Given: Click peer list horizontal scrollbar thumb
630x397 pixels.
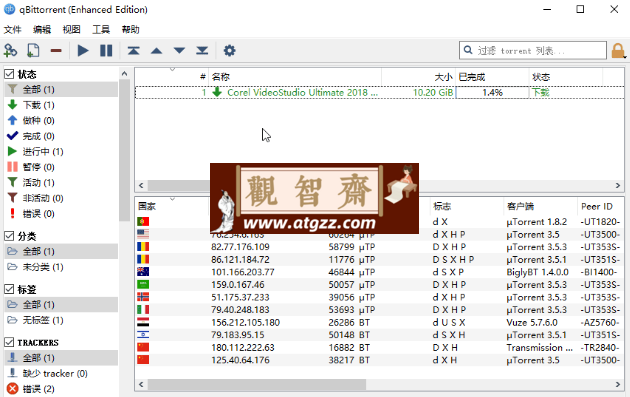Looking at the screenshot, I should [257, 385].
